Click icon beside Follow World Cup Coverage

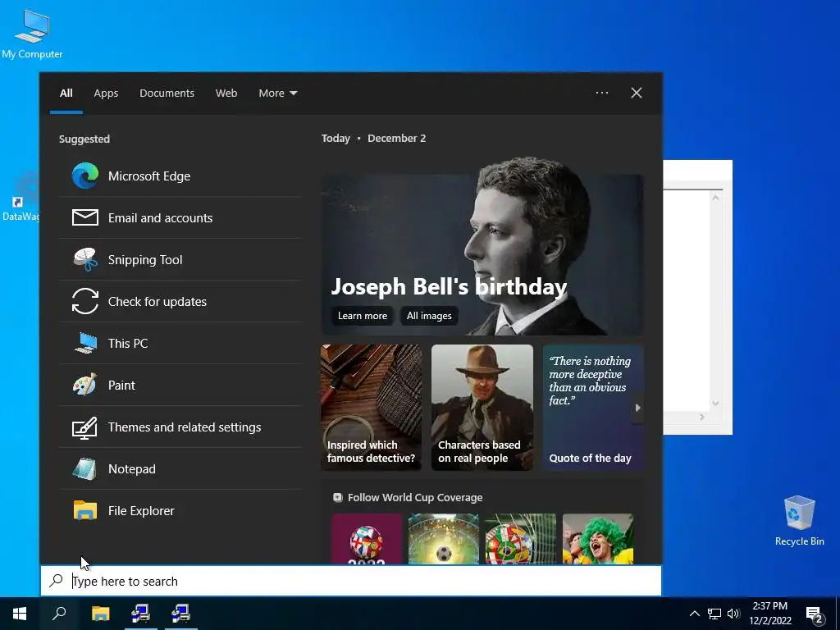click(337, 497)
